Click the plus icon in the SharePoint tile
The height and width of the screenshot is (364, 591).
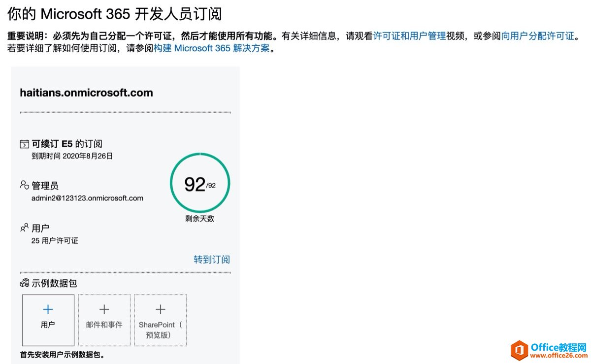coord(161,309)
